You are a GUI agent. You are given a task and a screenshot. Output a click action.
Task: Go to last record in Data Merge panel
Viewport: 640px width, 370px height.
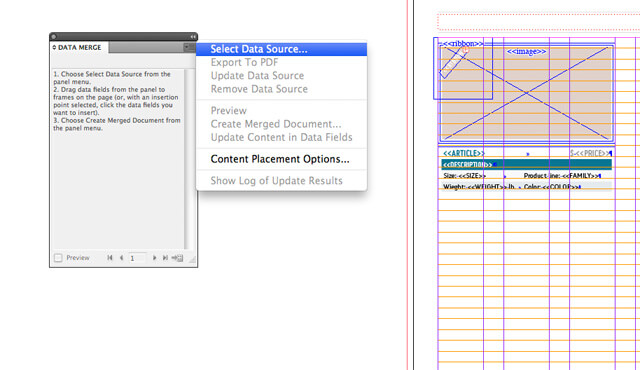(165, 258)
